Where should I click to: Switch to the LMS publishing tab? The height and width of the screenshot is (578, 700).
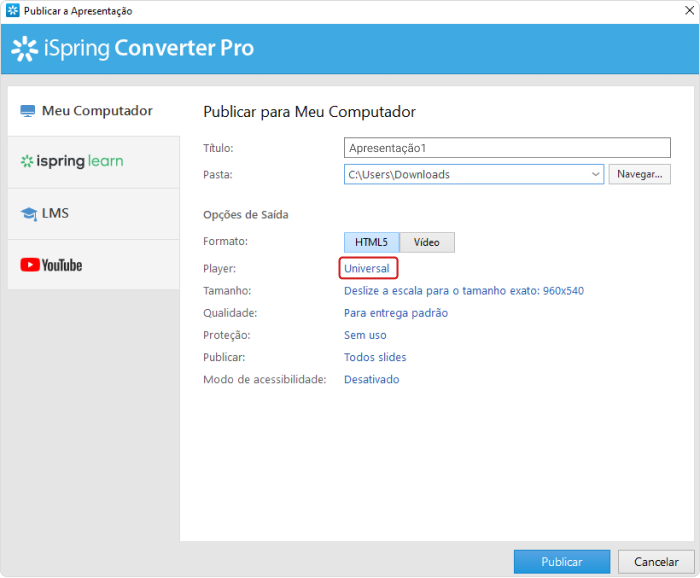[94, 214]
